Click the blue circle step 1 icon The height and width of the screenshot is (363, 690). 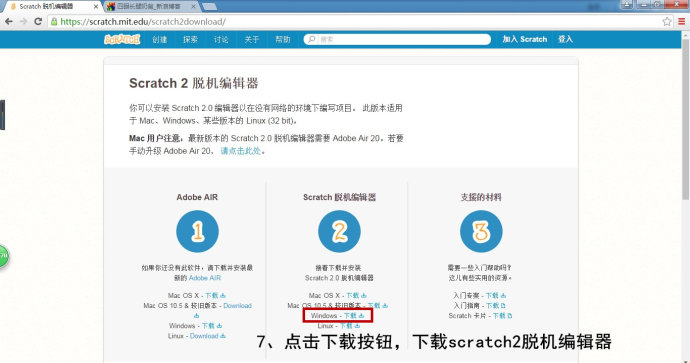click(197, 231)
